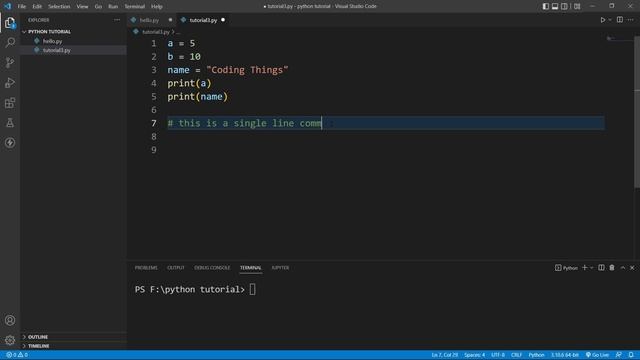Select the tutorial1.py editor tab
The image size is (640, 360).
(x=203, y=20)
